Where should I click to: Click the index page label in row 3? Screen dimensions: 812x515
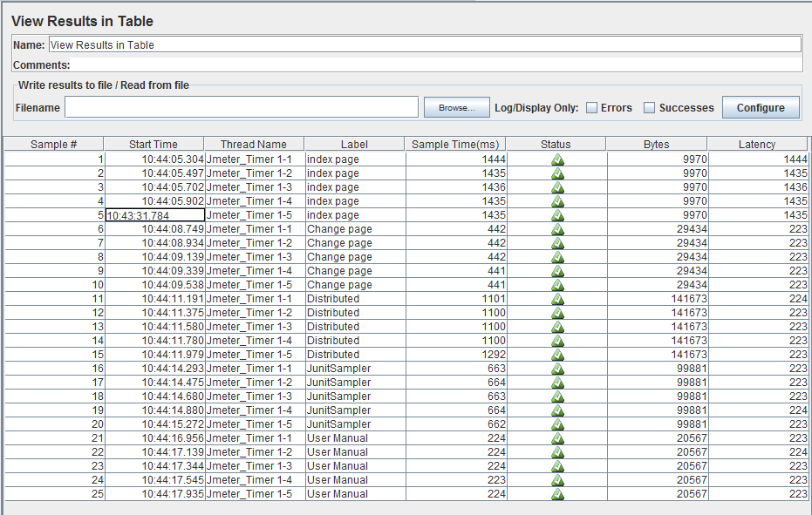click(355, 187)
